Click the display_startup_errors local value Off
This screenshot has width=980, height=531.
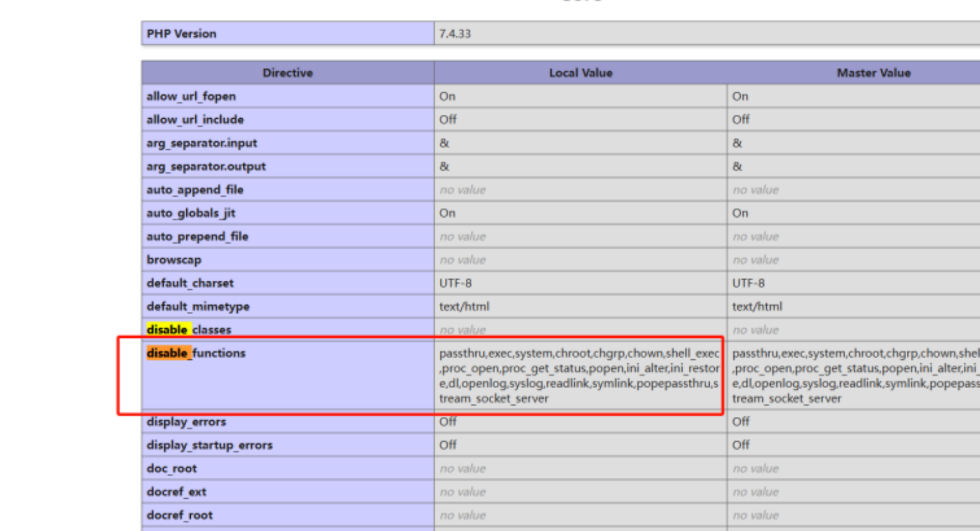point(448,445)
